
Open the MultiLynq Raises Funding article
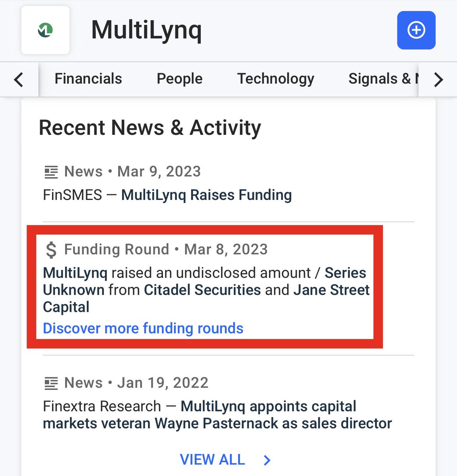[206, 195]
